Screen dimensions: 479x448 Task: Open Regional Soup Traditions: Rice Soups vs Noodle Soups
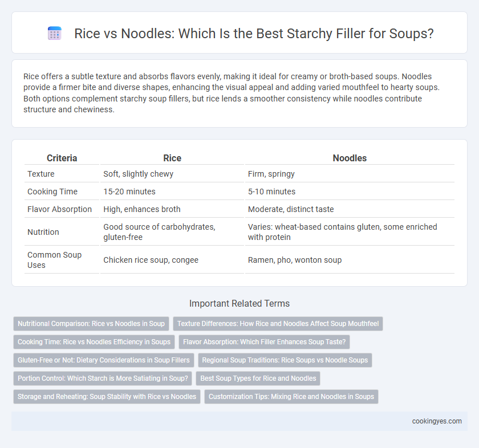pos(285,360)
